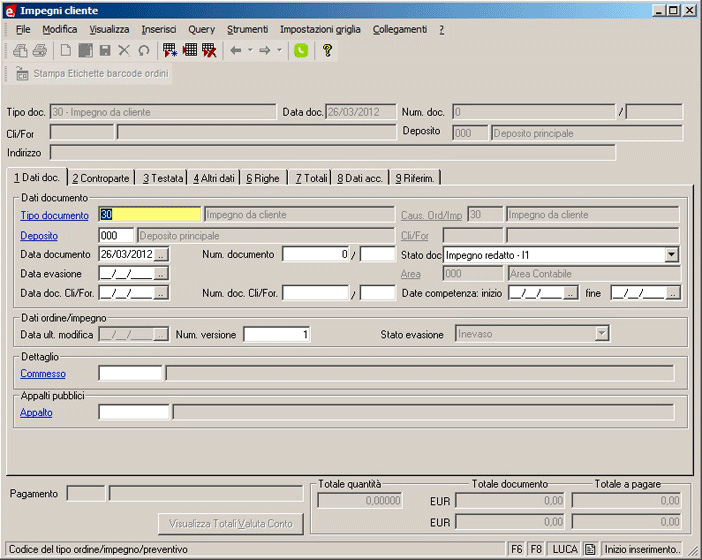Screen dimensions: 702x560
Task: Click the printer icon in toolbar
Action: pos(40,51)
